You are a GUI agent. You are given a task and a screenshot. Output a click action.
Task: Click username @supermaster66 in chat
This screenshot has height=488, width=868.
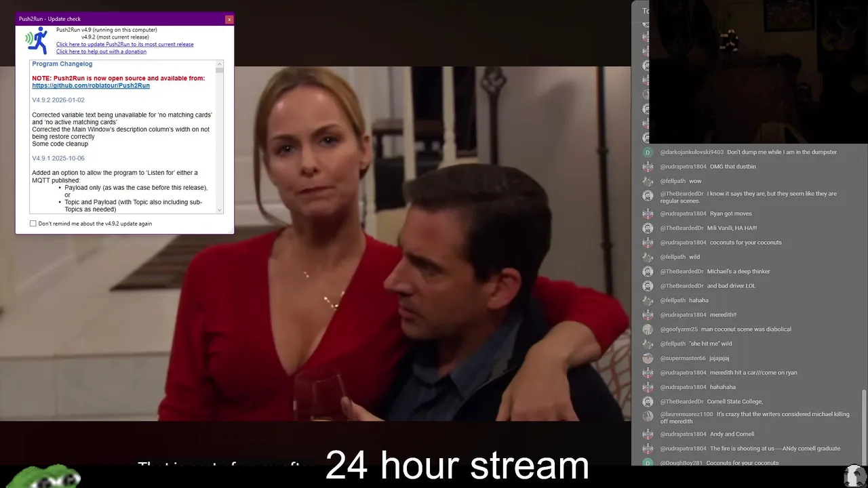[683, 359]
